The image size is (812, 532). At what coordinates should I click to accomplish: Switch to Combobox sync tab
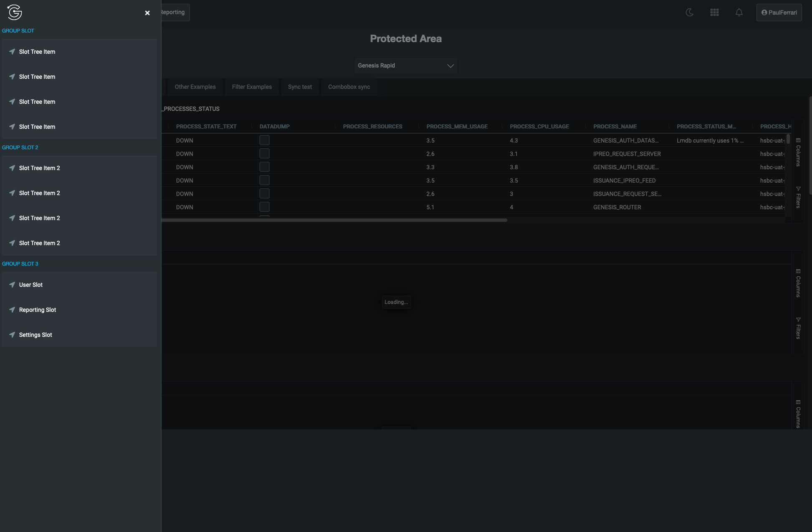pos(349,87)
